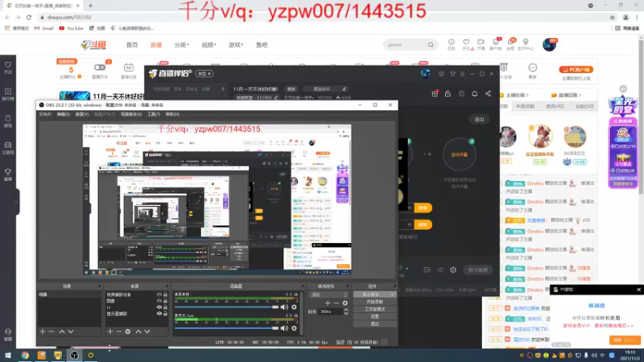Open the 场景集合(S) menu in OBS
The image size is (644, 362).
click(131, 114)
